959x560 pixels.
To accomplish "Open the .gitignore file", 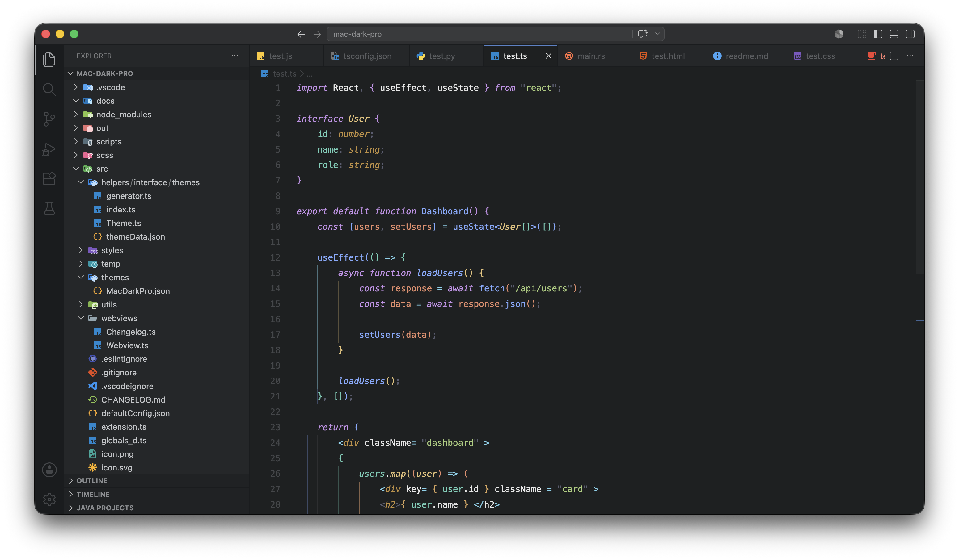I will [x=157, y=372].
